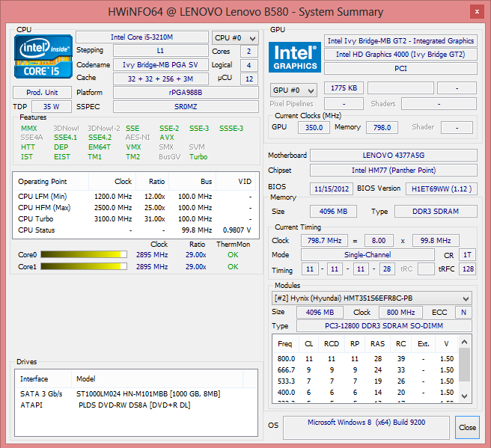491x448 pixels.
Task: Click the Memory Size 4096 MB field
Action: [333, 212]
